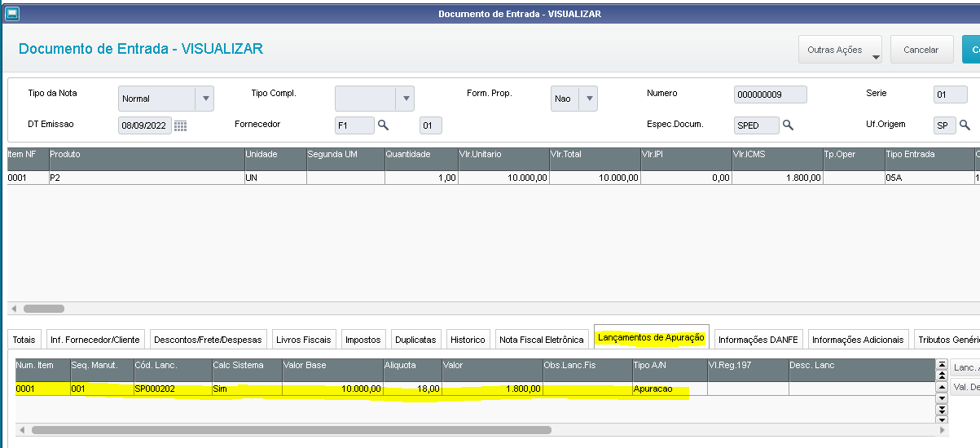Page down with double-down arrow icon
Screen dimensions: 980x448
[943, 410]
